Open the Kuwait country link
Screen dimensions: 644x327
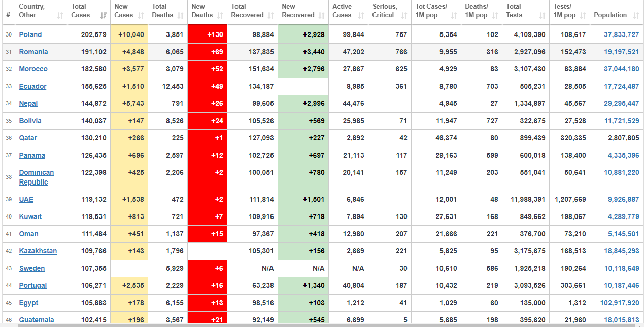pos(30,216)
